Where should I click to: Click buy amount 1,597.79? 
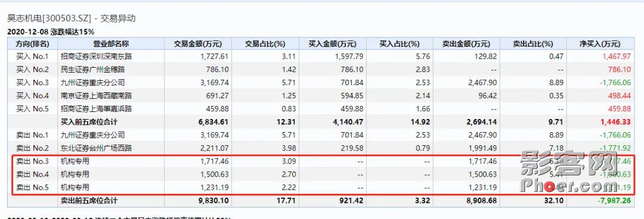click(348, 57)
